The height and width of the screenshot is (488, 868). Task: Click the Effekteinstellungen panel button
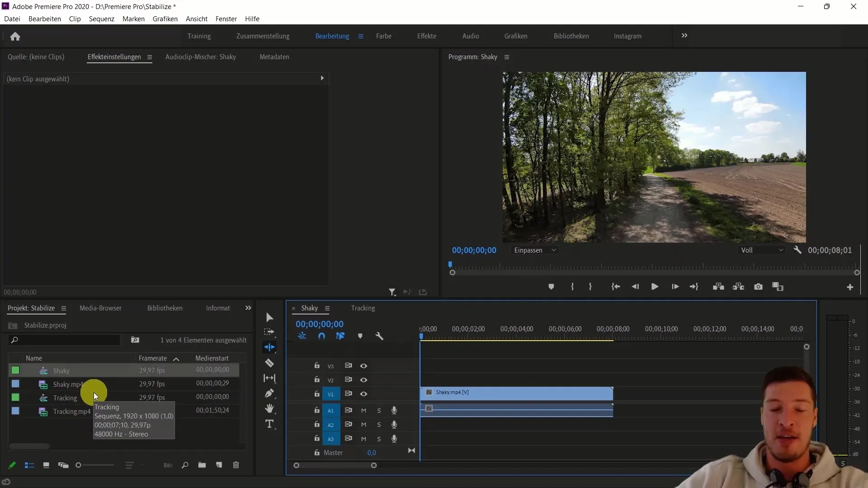[x=114, y=56]
